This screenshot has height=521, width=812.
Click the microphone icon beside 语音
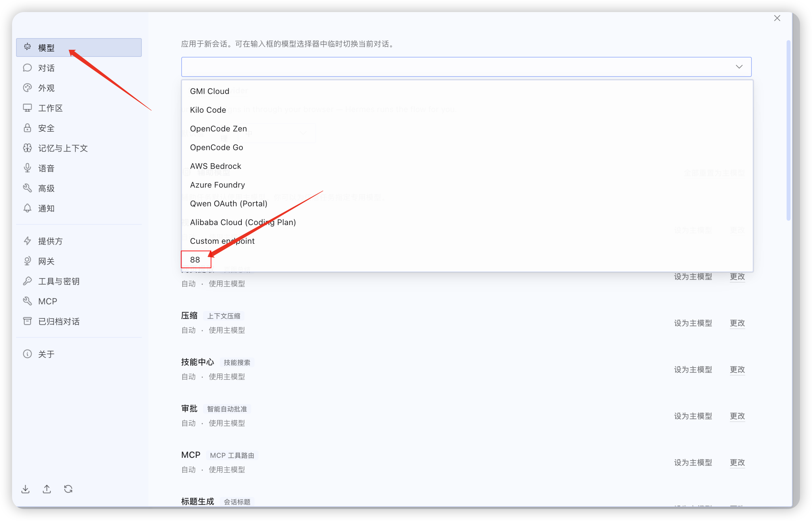(x=27, y=168)
